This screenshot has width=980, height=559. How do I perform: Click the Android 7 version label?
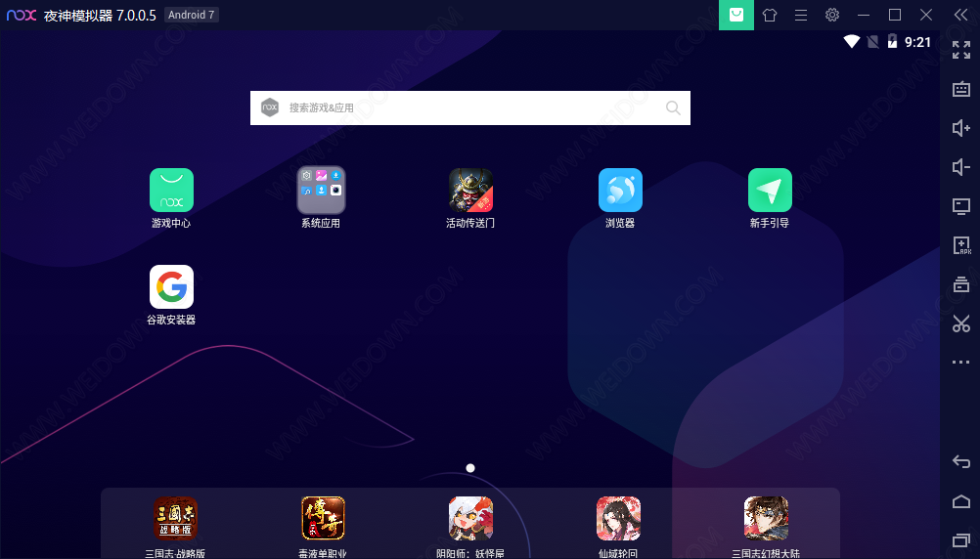pyautogui.click(x=192, y=15)
